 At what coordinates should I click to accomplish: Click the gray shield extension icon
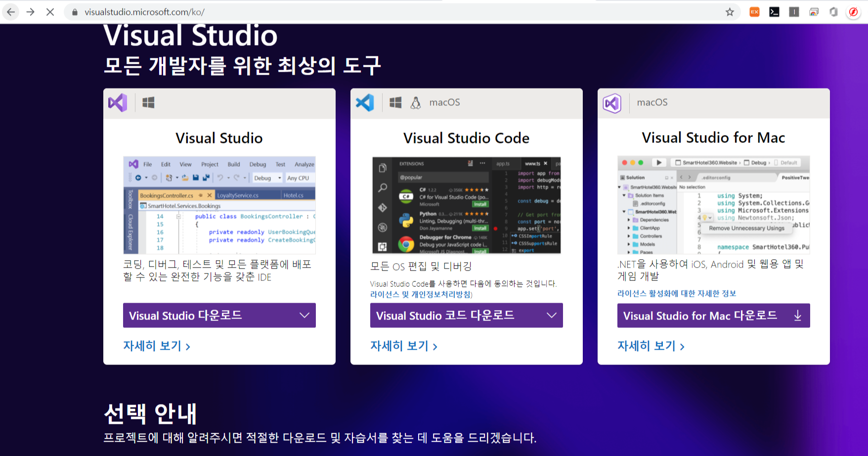tap(833, 12)
